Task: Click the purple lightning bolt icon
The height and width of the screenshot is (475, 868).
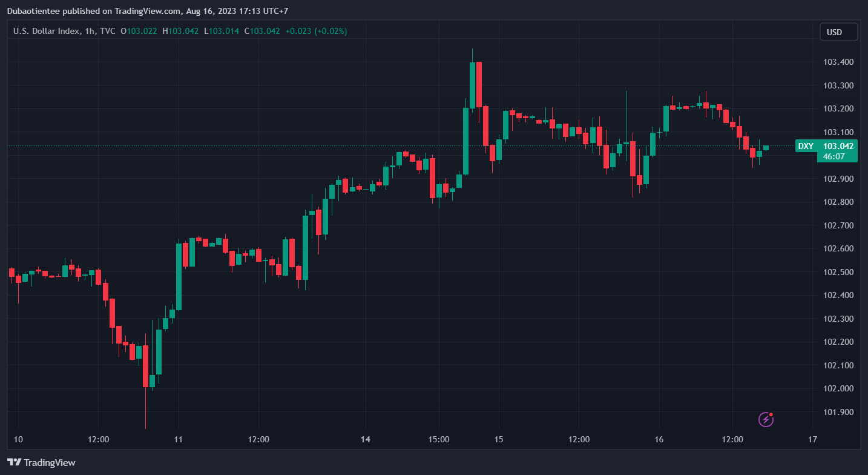Action: point(766,419)
